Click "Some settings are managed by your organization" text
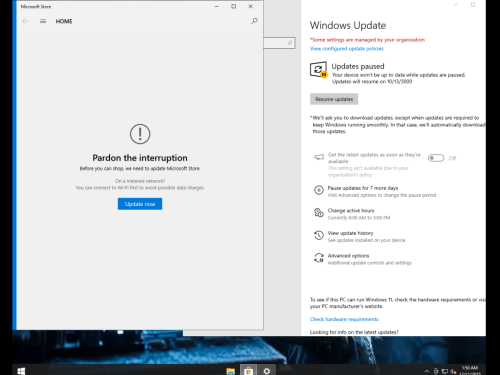The height and width of the screenshot is (375, 500). [368, 40]
